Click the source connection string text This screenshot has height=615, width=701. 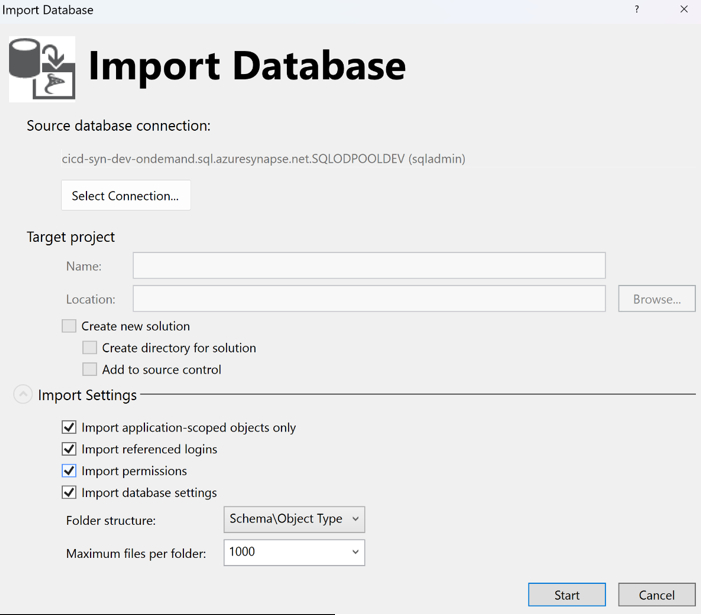click(263, 159)
